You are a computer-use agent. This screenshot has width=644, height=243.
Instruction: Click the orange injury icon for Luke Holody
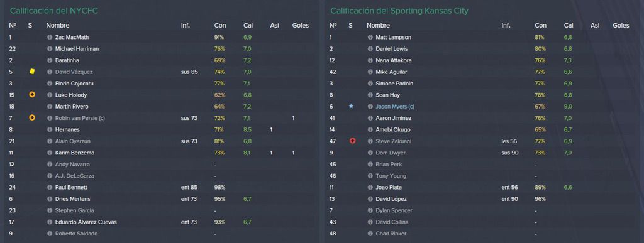[32, 95]
